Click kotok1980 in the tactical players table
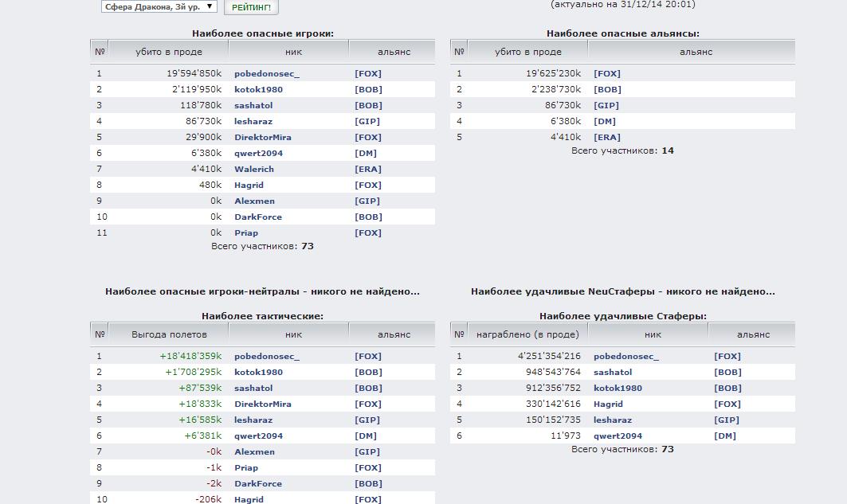 click(258, 372)
